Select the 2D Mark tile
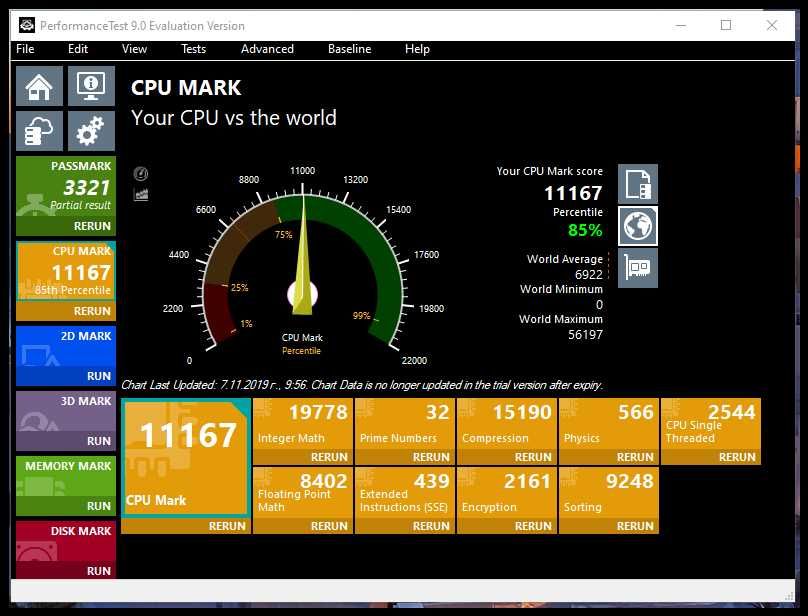The image size is (808, 616). pos(66,346)
